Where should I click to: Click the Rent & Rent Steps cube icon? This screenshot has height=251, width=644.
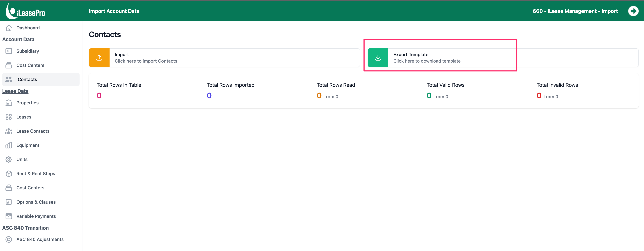pyautogui.click(x=9, y=174)
